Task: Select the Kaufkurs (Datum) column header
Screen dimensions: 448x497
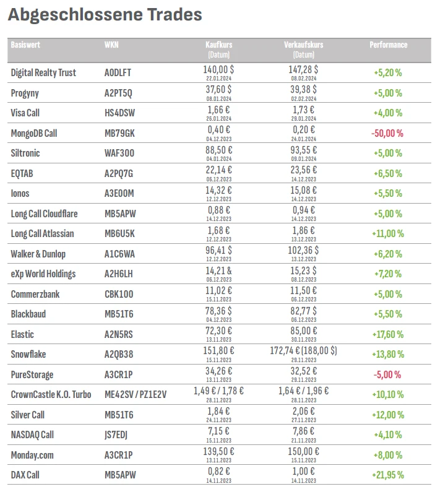Action: tap(218, 50)
